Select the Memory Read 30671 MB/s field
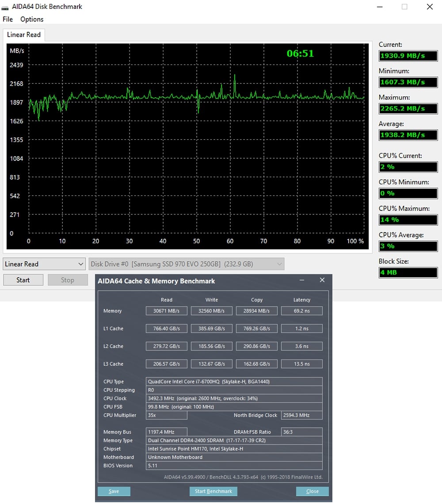442x504 pixels. (x=167, y=311)
